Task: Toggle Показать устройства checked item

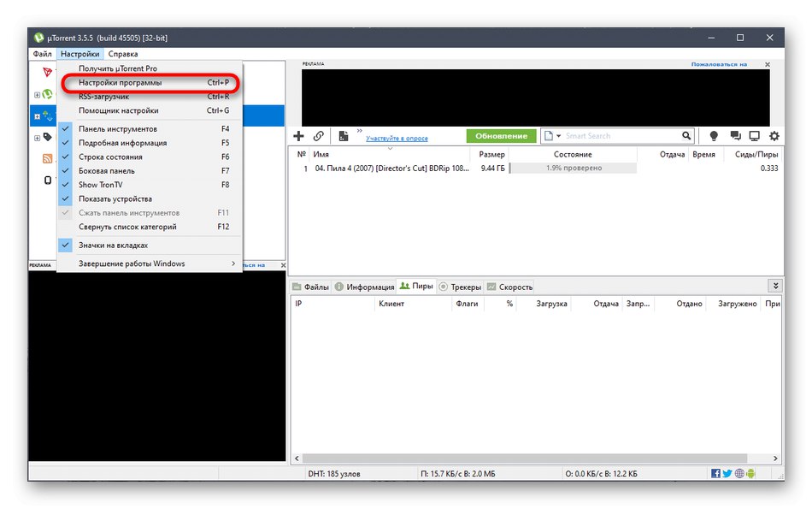Action: point(149,198)
